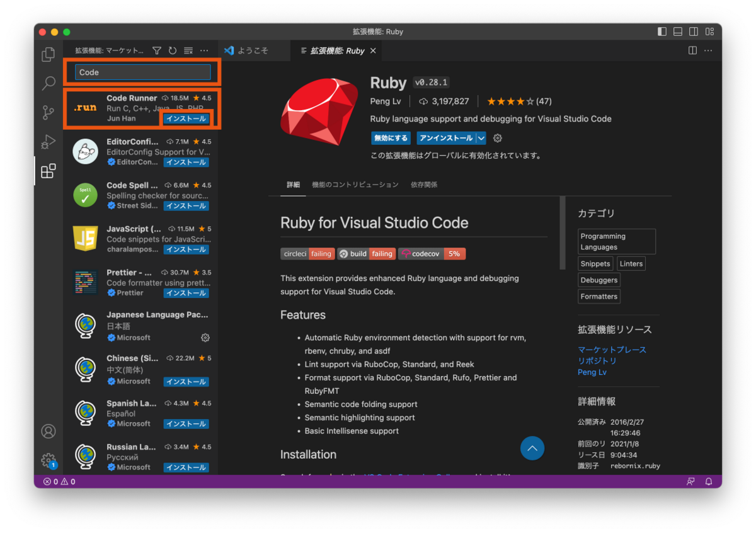
Task: Click the Linters category tag
Action: [x=631, y=263]
